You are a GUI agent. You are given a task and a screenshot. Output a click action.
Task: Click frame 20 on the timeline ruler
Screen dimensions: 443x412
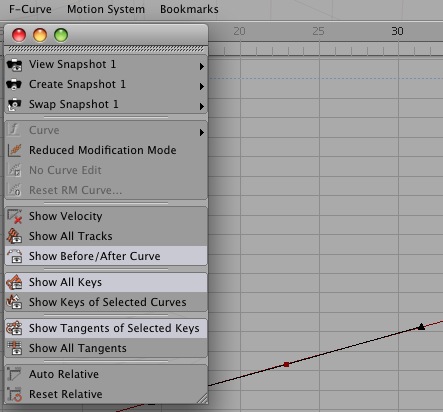coord(239,31)
